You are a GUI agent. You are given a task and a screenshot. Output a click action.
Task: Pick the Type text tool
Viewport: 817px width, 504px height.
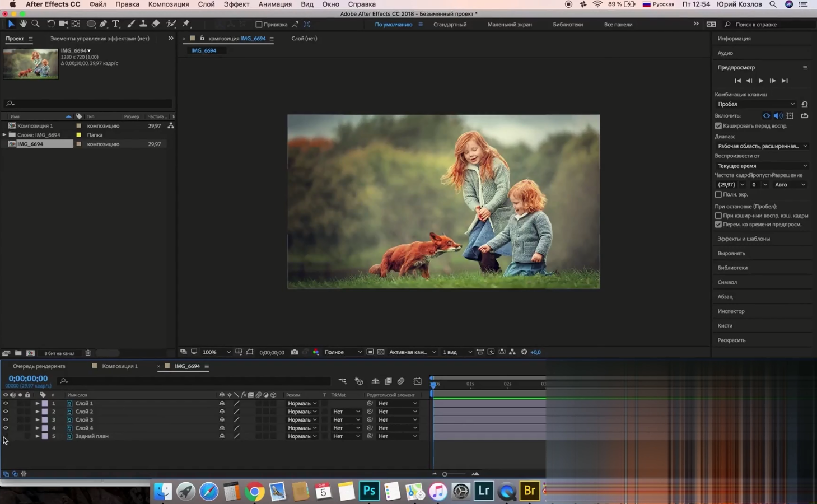coord(116,24)
